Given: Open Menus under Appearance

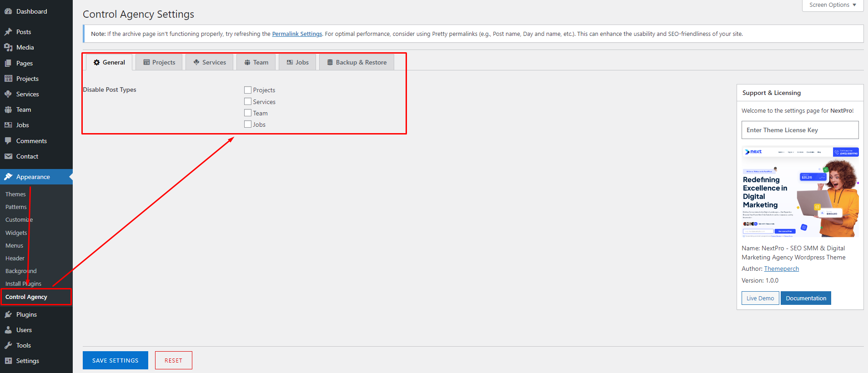Looking at the screenshot, I should pyautogui.click(x=14, y=245).
